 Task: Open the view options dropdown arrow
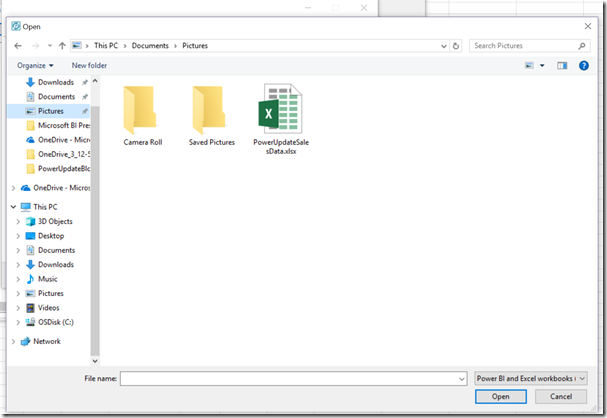coord(542,65)
